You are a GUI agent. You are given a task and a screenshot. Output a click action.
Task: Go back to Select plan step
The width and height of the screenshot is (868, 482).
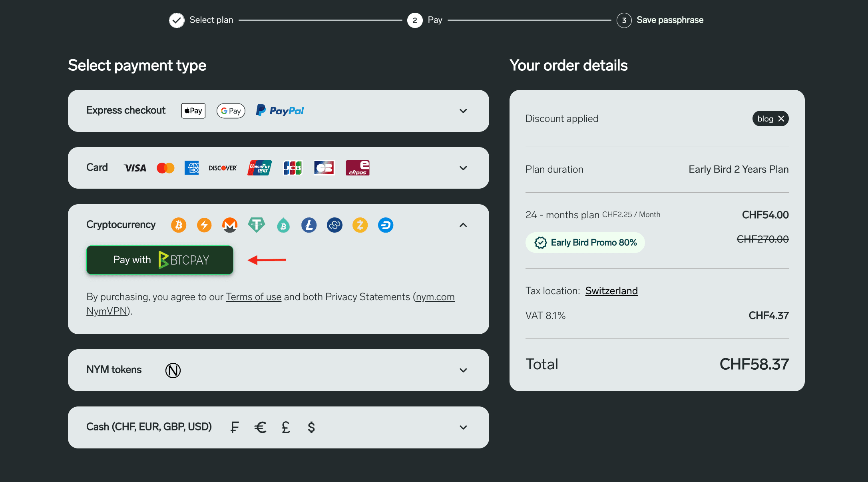click(201, 20)
